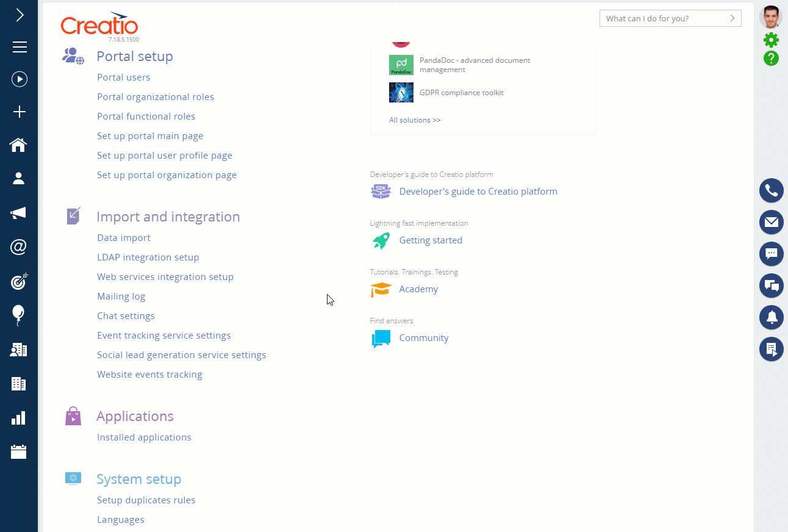This screenshot has width=788, height=532.
Task: Open GDPR compliance toolkit text link
Action: [x=462, y=93]
